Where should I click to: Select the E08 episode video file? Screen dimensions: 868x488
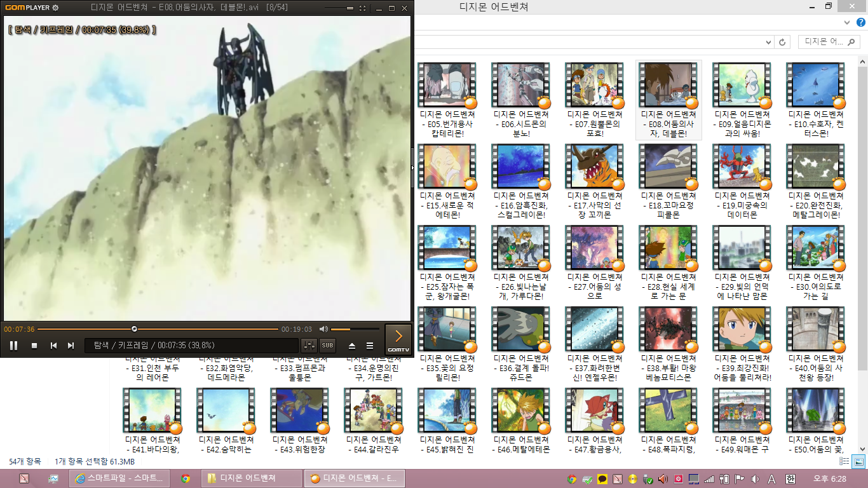point(668,100)
